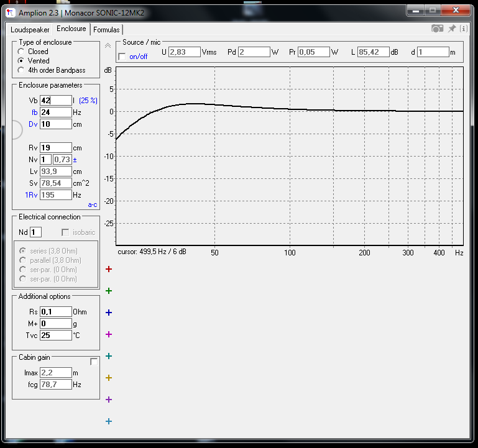Select the Closed enclosure type
Image resolution: width=478 pixels, height=448 pixels.
click(x=21, y=52)
